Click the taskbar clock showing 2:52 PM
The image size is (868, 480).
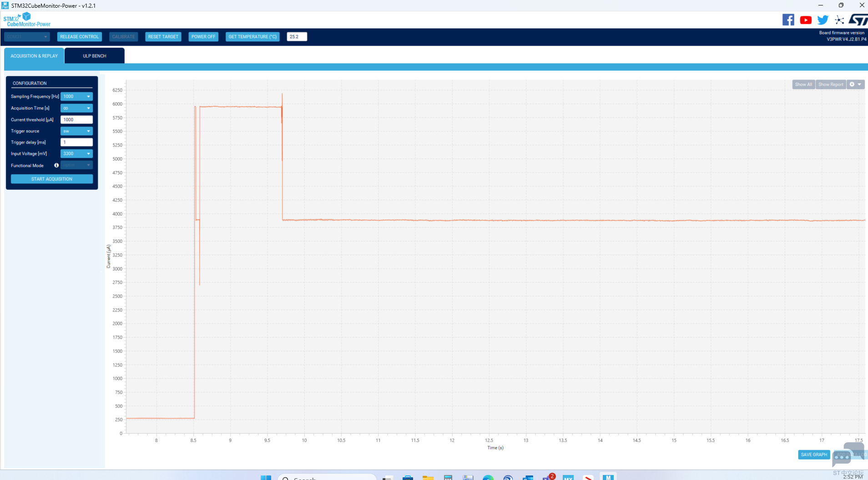(x=853, y=477)
